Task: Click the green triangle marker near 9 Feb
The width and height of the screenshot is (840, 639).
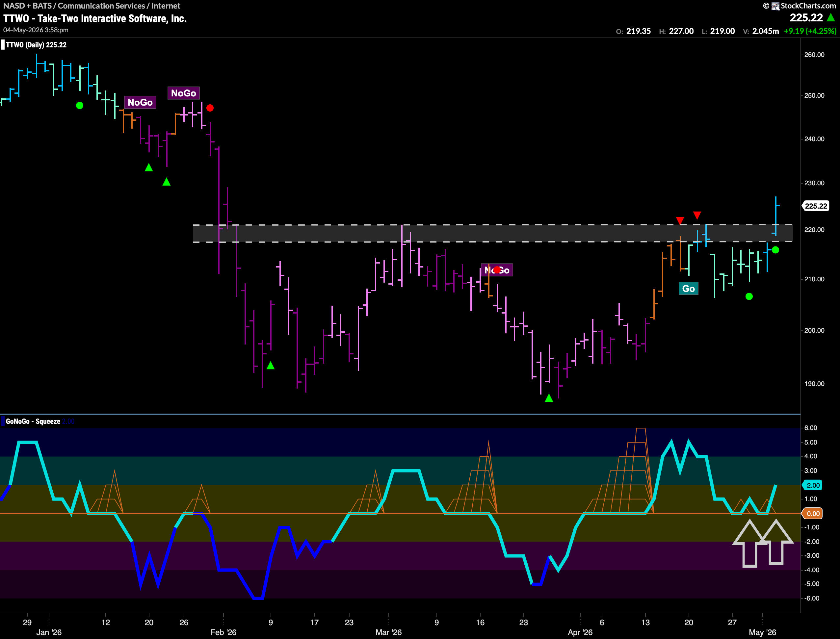Action: [271, 366]
